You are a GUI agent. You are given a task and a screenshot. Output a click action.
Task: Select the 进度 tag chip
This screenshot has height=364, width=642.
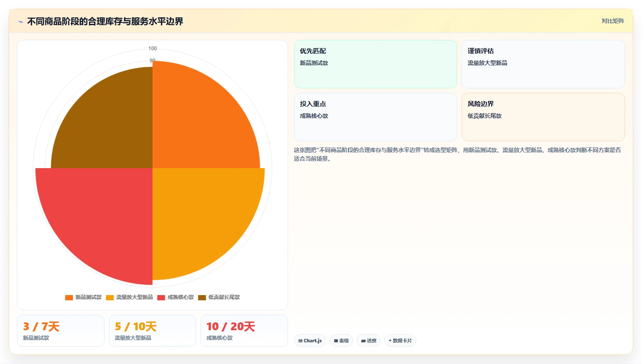tap(369, 341)
